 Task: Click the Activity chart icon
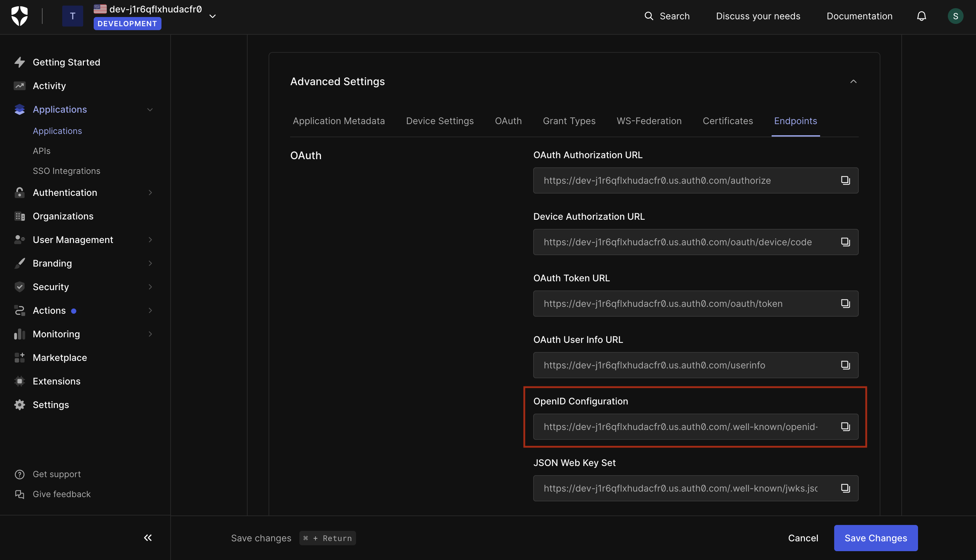coord(20,86)
